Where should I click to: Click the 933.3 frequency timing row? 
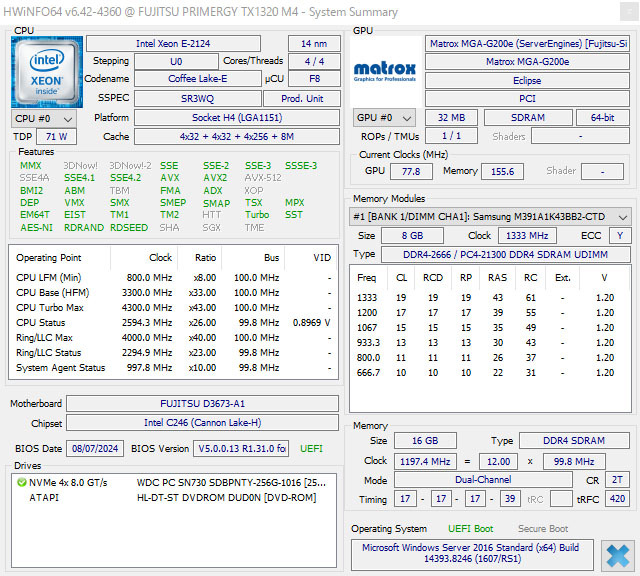(x=490, y=343)
